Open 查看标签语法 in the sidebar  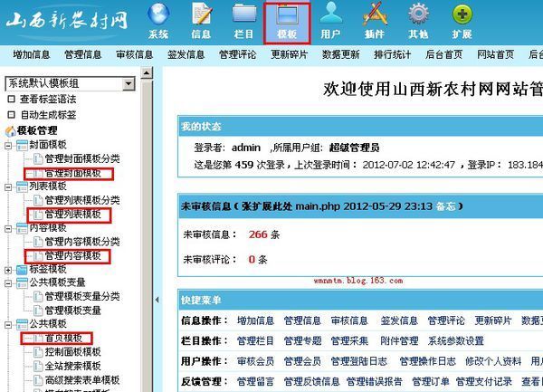click(x=48, y=100)
